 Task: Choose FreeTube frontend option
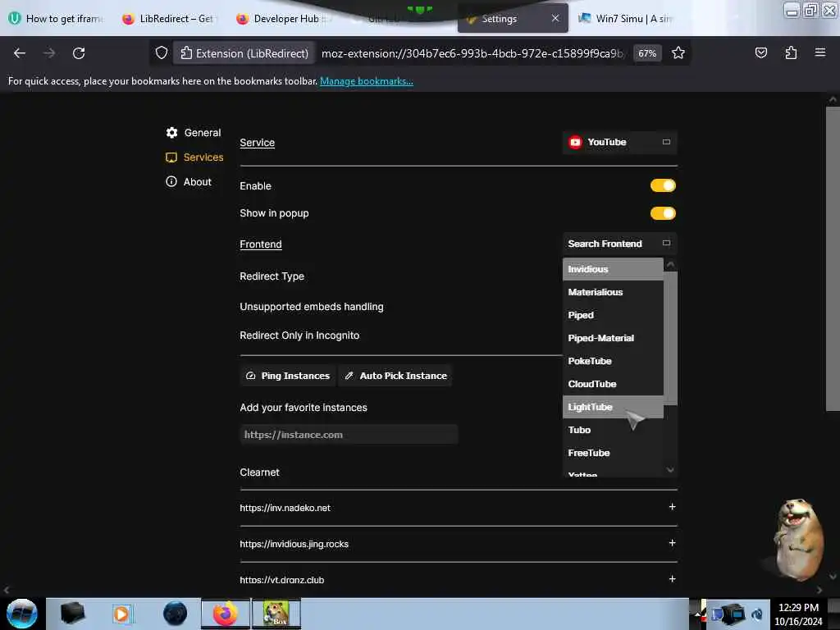pyautogui.click(x=613, y=453)
